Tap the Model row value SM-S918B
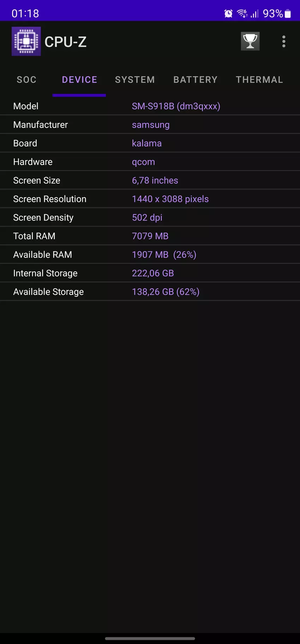The image size is (300, 644). [176, 106]
